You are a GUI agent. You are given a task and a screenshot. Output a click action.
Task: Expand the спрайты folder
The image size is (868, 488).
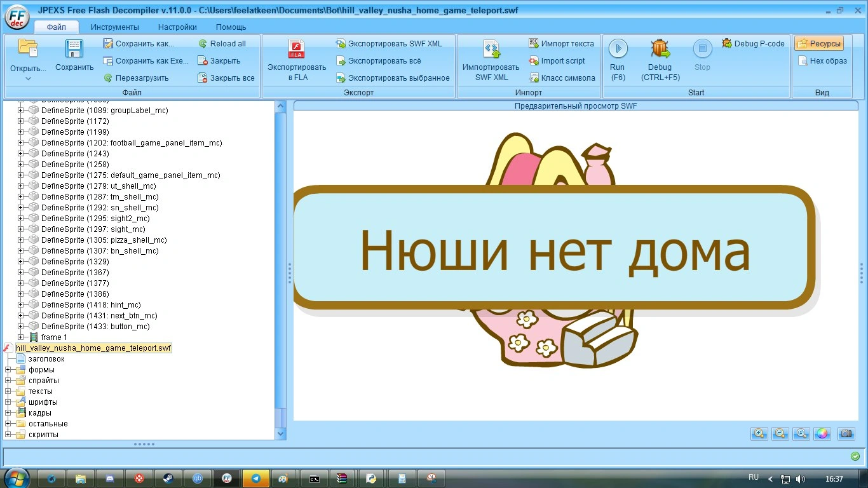(x=8, y=381)
